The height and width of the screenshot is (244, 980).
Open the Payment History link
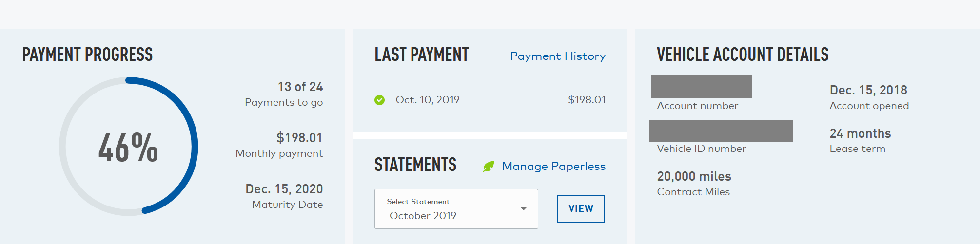(x=558, y=56)
